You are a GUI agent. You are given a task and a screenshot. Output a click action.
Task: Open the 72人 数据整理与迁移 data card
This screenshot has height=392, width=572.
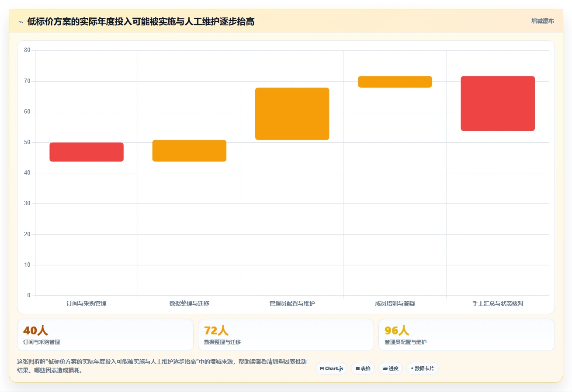tap(286, 335)
